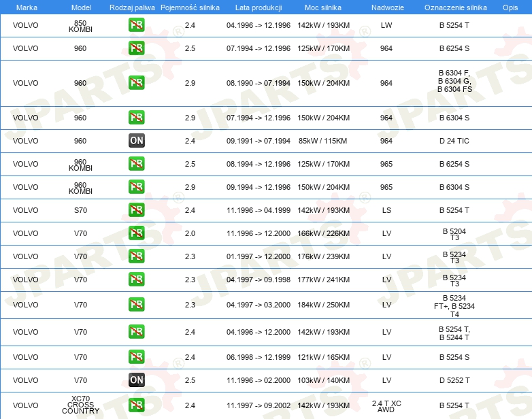Click the petrol icon in the XC70 CROSS COUNTRY row
This screenshot has height=419, width=532.
(x=136, y=405)
